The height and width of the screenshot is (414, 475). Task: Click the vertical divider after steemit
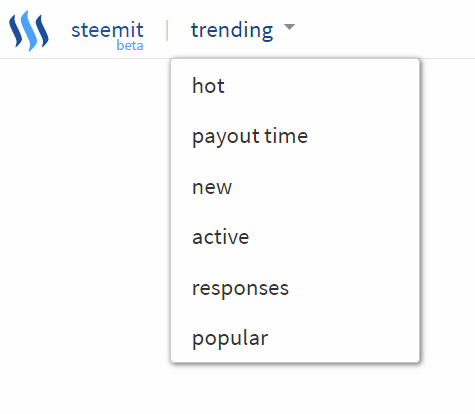pos(167,30)
